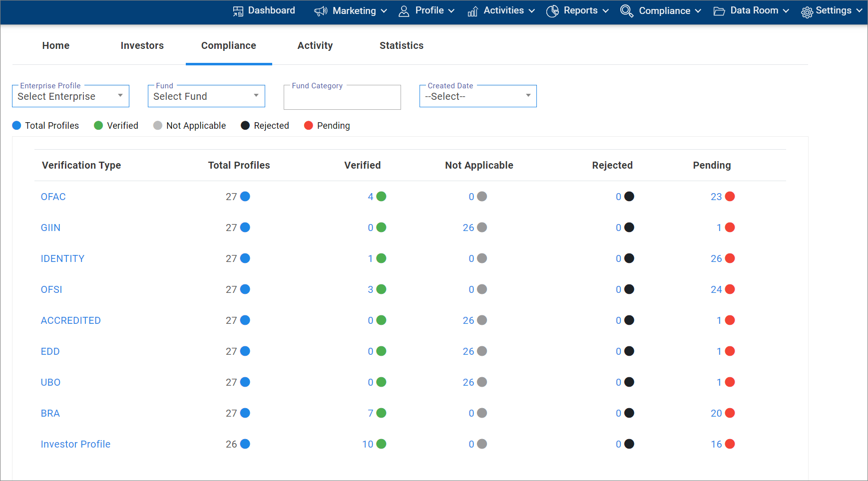Click OFAC pending count 23
Screen dimensions: 868x481
pyautogui.click(x=716, y=197)
